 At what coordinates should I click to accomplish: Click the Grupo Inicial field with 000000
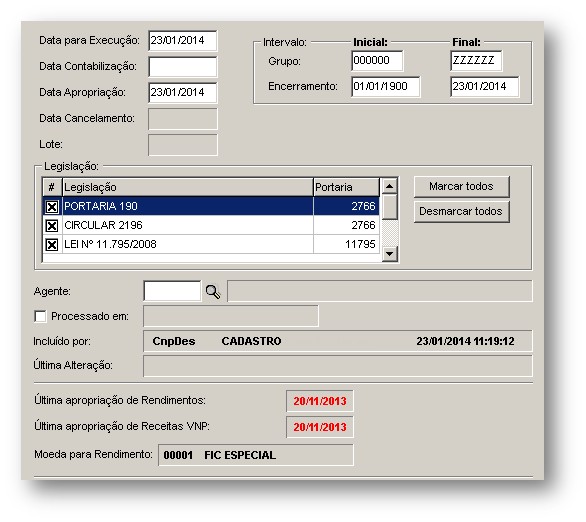pos(377,61)
